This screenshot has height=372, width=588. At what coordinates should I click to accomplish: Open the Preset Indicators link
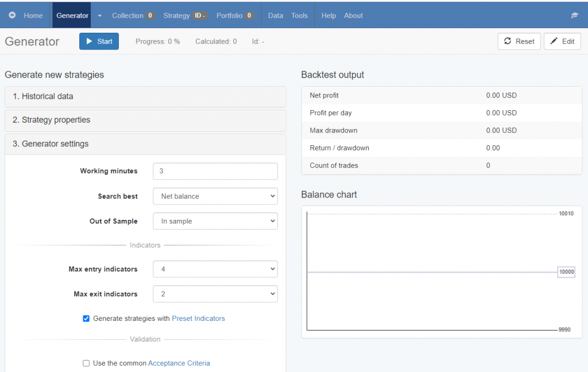198,319
